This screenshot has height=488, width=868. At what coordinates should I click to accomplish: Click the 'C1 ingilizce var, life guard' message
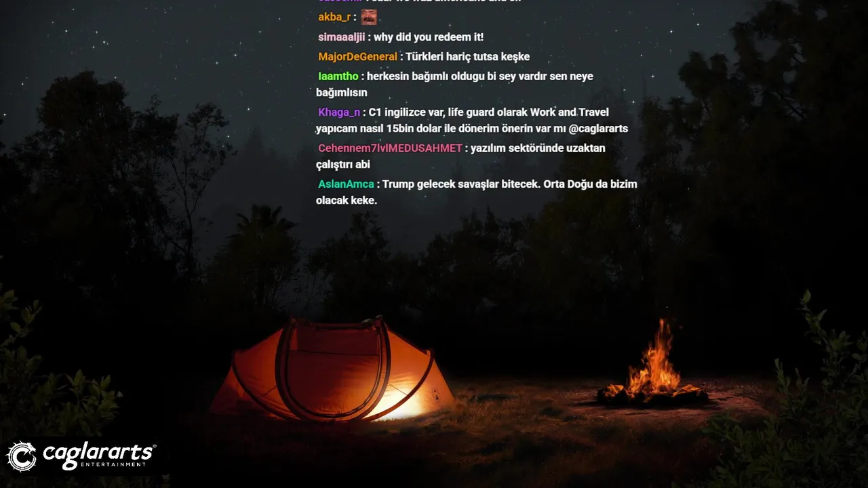pyautogui.click(x=472, y=120)
